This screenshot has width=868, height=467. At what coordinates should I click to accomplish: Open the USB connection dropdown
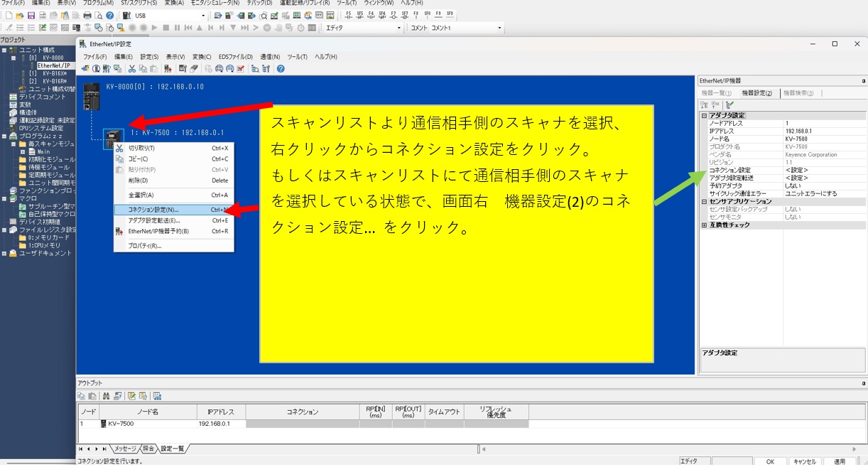(202, 16)
